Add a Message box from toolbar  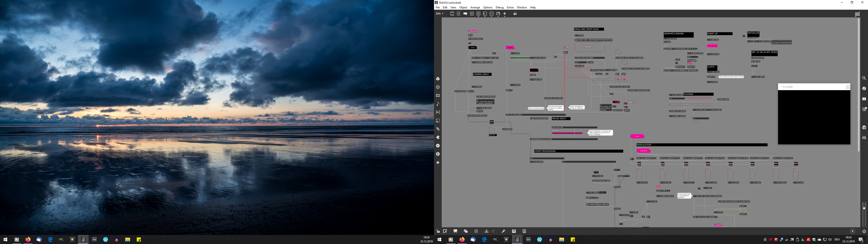tap(459, 14)
